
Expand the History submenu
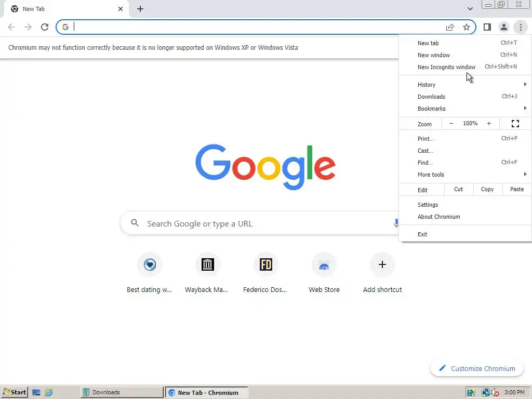coord(465,85)
